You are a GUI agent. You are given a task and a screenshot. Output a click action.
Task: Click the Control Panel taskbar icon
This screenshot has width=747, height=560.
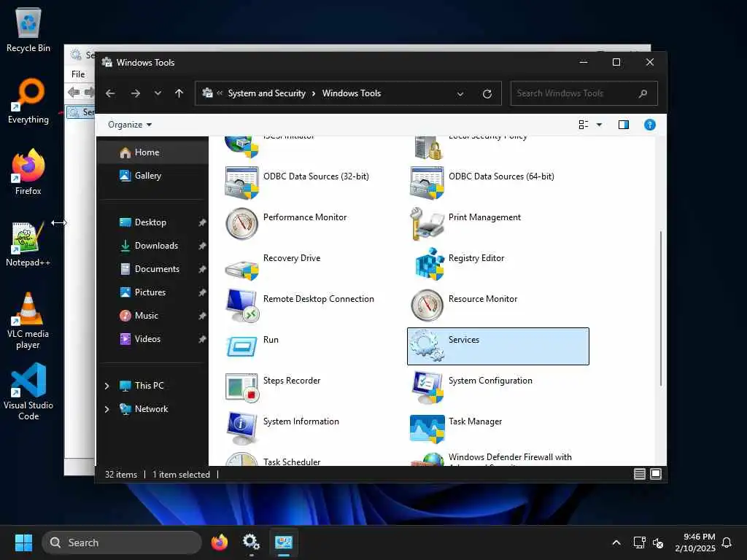[284, 542]
